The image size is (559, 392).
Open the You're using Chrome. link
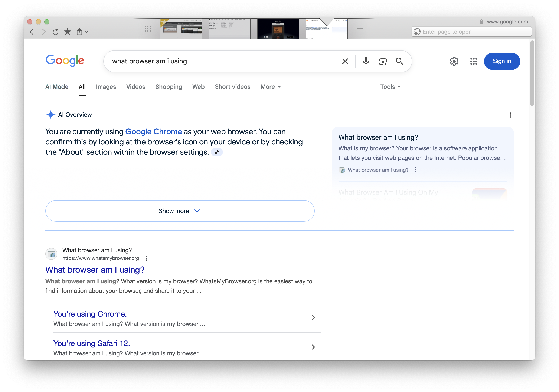[x=90, y=314]
